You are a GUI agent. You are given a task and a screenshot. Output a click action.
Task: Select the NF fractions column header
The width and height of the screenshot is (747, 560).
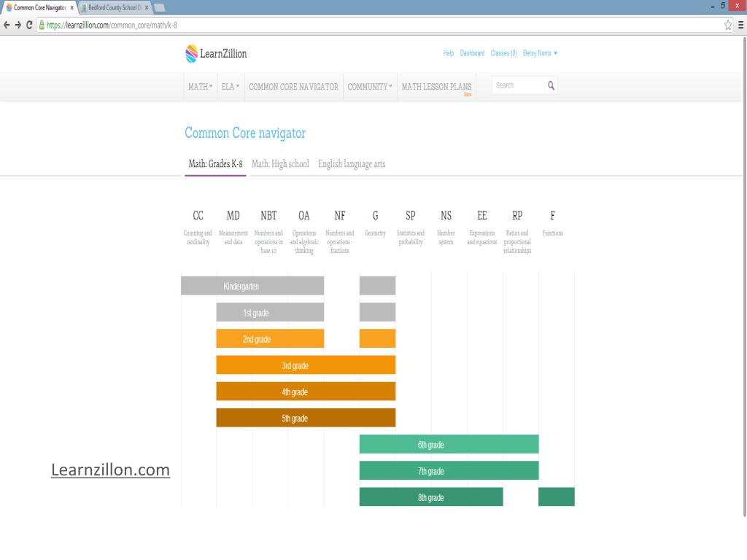pos(340,232)
